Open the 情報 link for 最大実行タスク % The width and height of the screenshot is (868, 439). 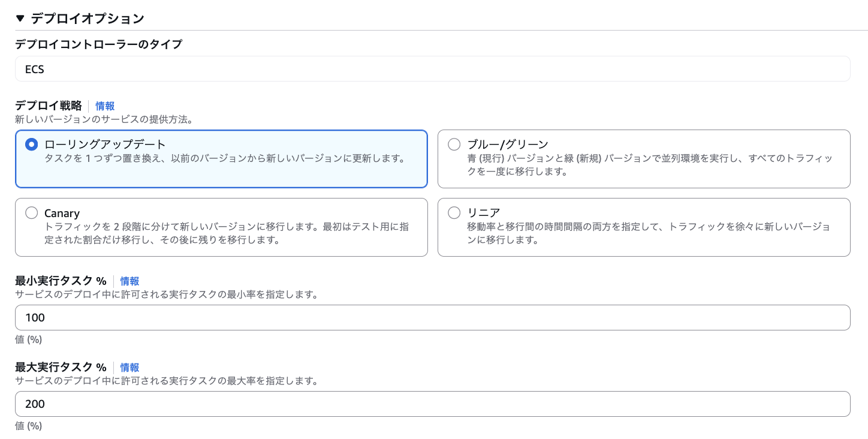click(x=129, y=367)
